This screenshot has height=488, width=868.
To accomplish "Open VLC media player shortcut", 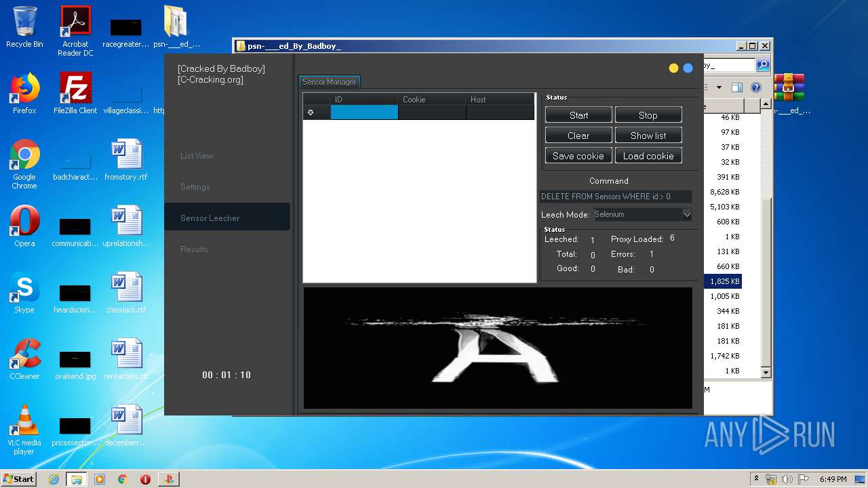I will [24, 430].
